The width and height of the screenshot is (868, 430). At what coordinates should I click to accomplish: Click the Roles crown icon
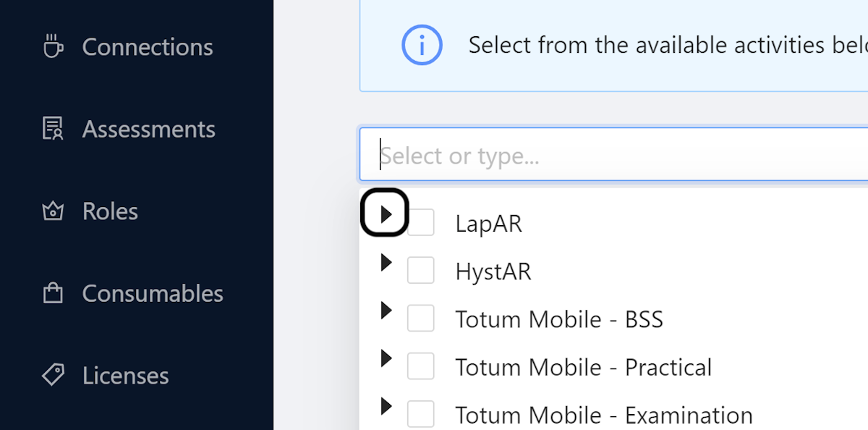click(x=53, y=211)
